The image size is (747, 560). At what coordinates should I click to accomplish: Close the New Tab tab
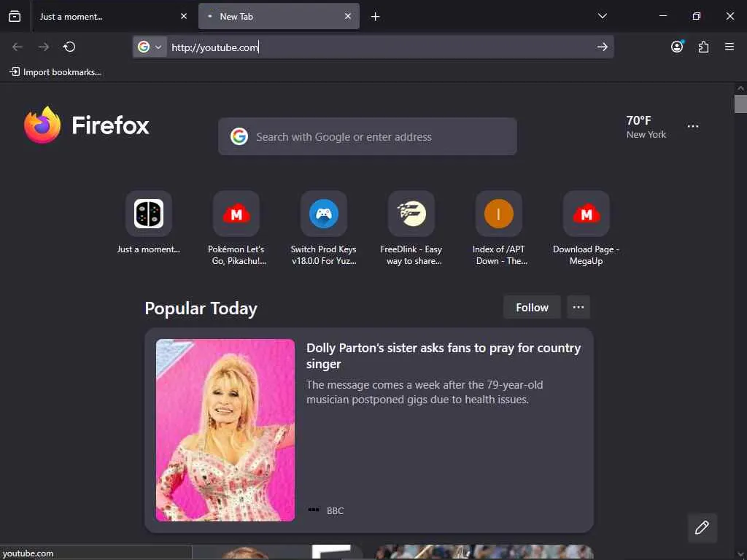point(348,16)
